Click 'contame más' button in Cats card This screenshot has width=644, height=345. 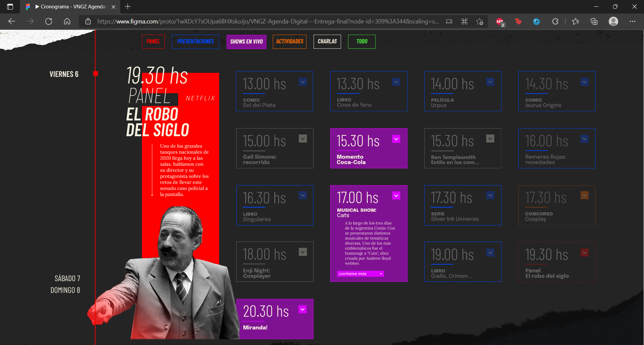(x=360, y=274)
